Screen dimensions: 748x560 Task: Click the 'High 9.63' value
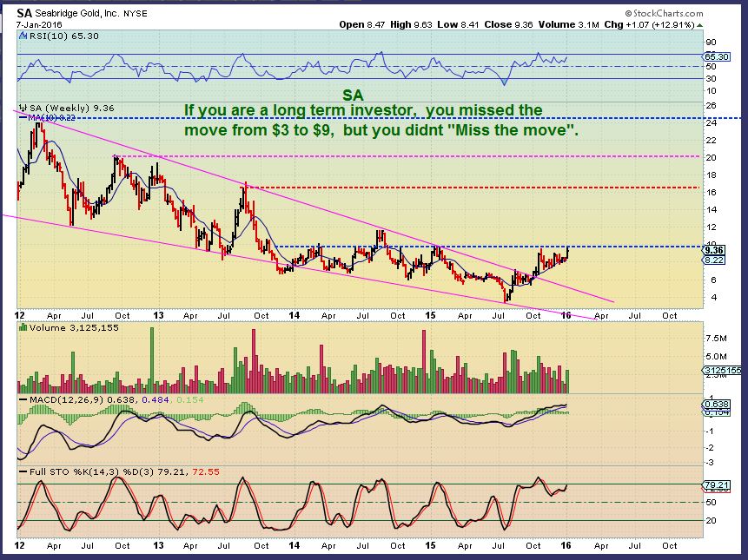pyautogui.click(x=411, y=24)
